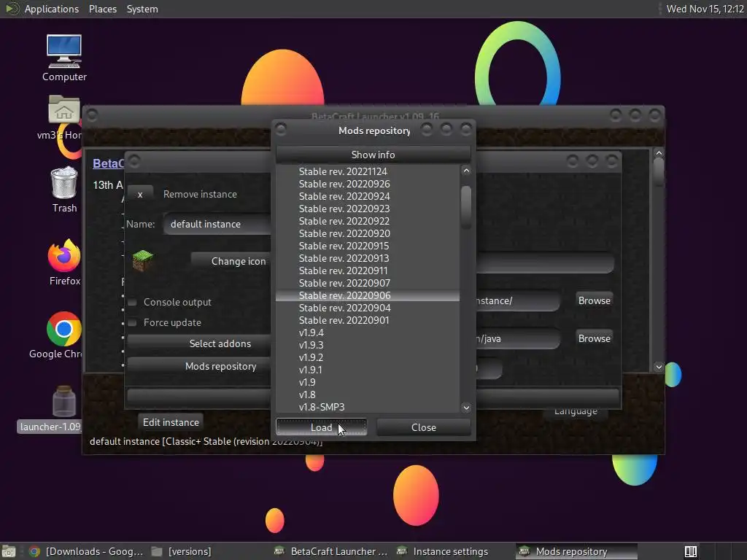The width and height of the screenshot is (747, 560).
Task: Open the Applications menu
Action: [52, 9]
